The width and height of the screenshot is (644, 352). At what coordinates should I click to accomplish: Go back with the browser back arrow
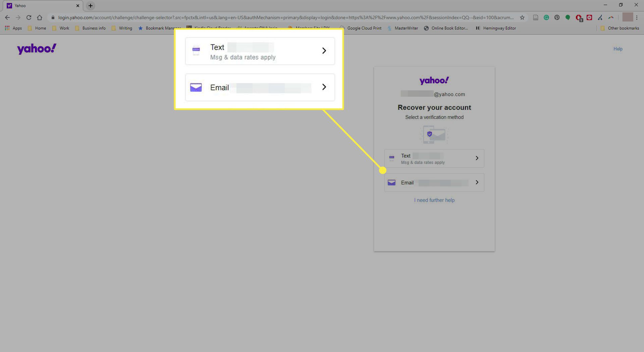7,17
